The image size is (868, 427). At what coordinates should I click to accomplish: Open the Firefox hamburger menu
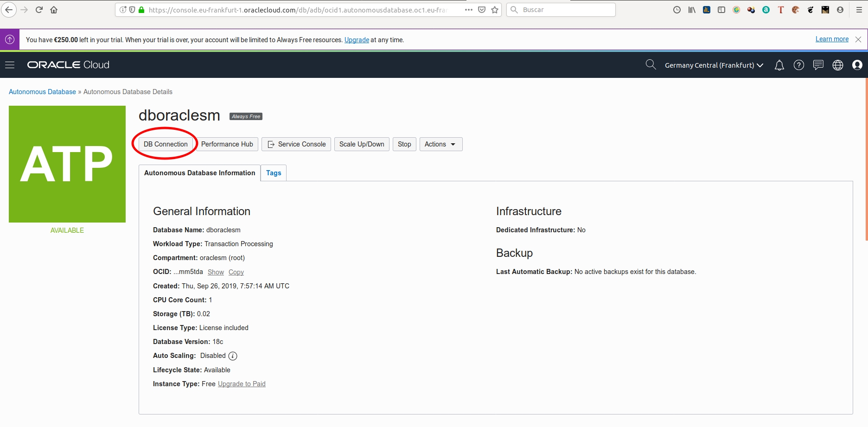tap(859, 10)
